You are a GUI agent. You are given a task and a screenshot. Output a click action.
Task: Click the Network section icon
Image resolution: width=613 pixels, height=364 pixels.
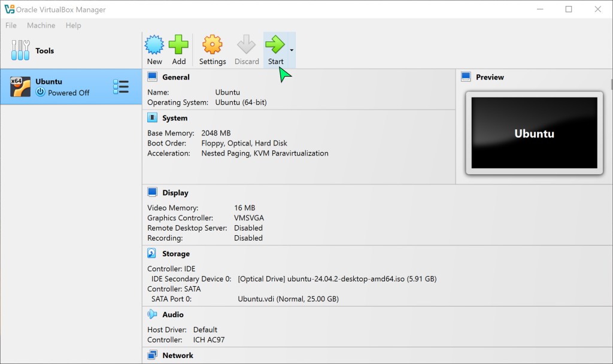(152, 356)
